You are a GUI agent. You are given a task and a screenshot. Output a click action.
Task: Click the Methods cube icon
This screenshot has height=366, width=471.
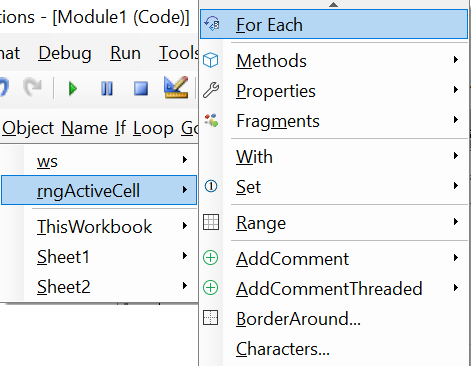[211, 60]
